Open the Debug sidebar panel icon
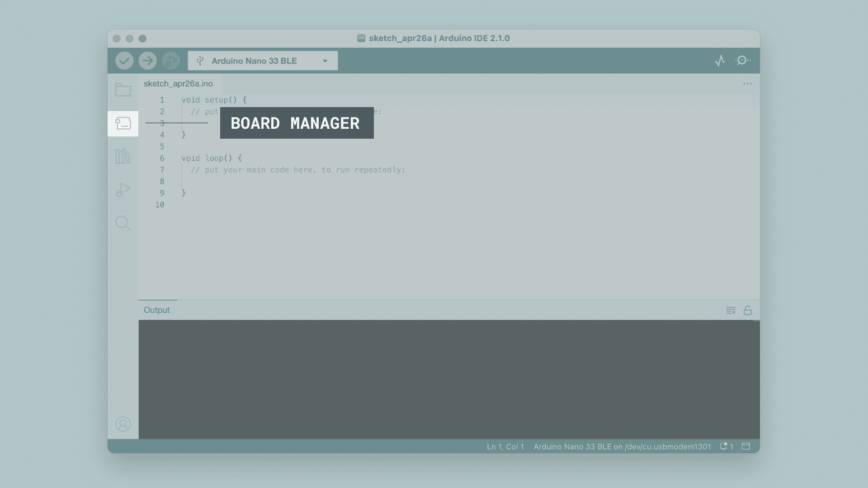 (123, 190)
